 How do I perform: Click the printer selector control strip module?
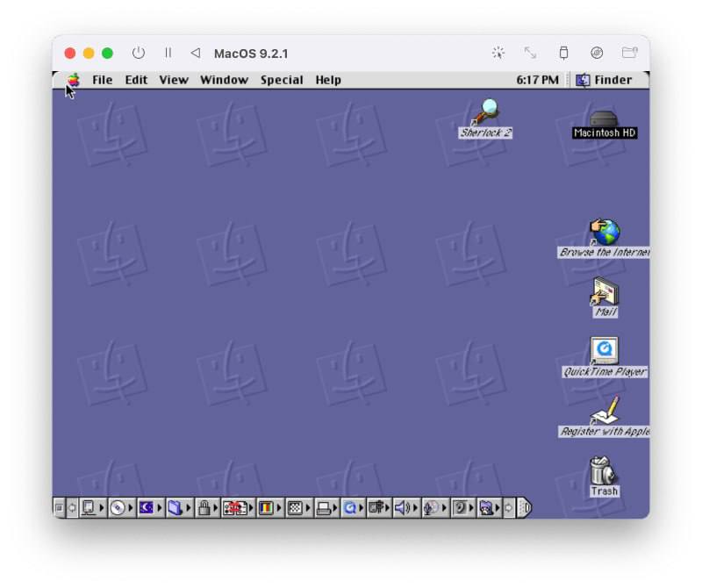point(324,508)
